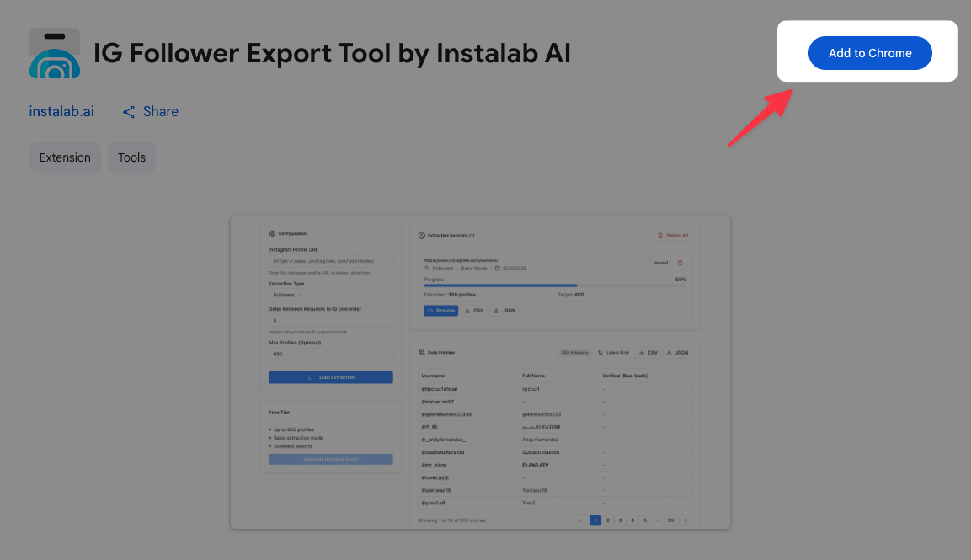Select the Extension category tag

pyautogui.click(x=65, y=157)
